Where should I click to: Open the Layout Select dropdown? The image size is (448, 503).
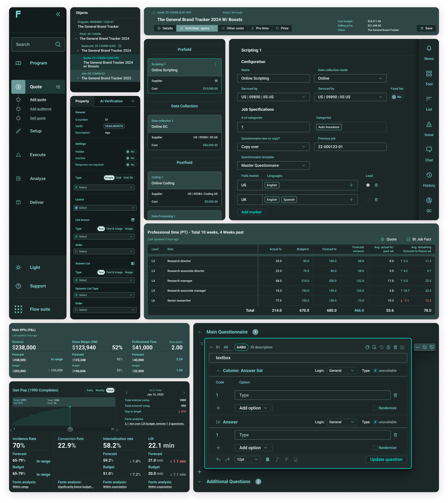coord(105,208)
